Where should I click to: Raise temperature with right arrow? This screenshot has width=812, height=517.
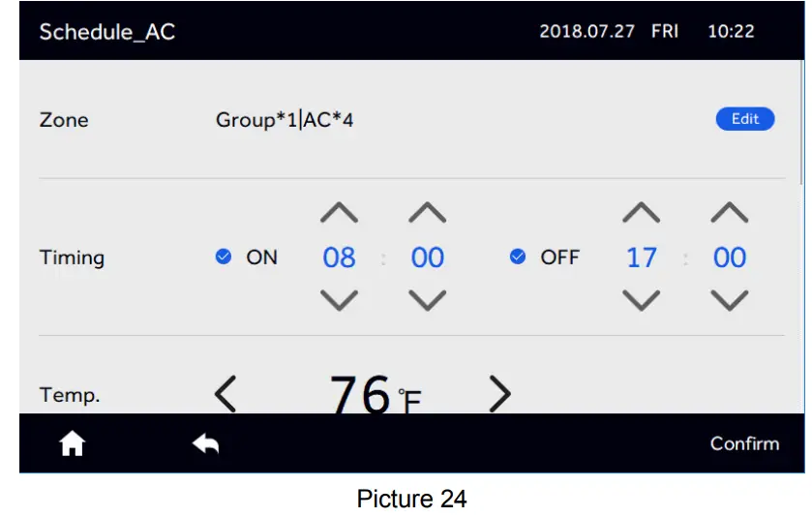498,393
